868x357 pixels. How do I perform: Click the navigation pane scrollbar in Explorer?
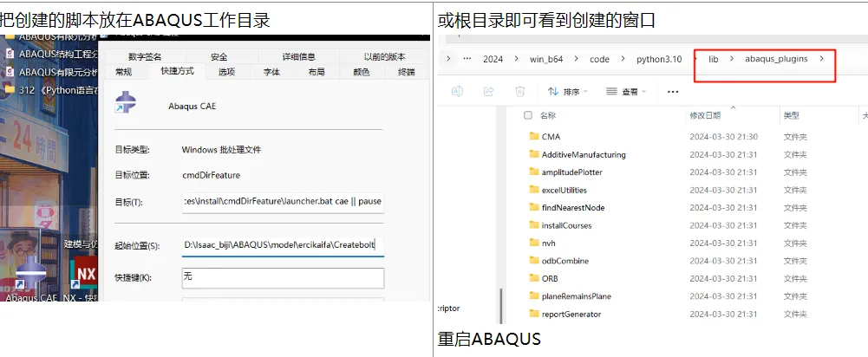point(503,306)
